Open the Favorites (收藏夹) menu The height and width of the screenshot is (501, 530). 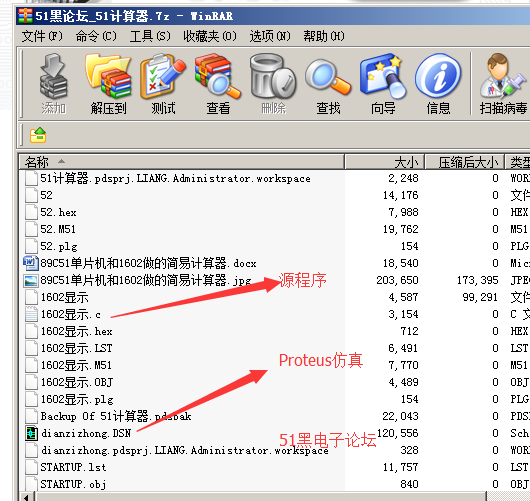tap(210, 36)
